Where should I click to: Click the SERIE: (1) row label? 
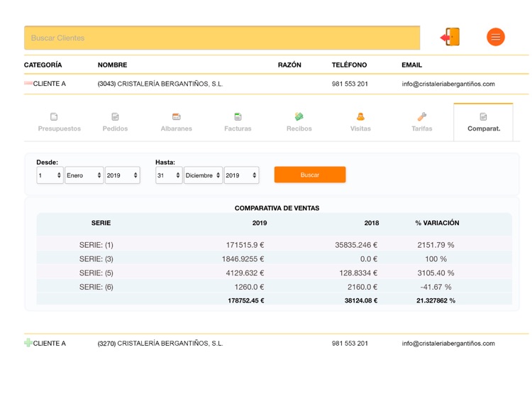tap(96, 245)
